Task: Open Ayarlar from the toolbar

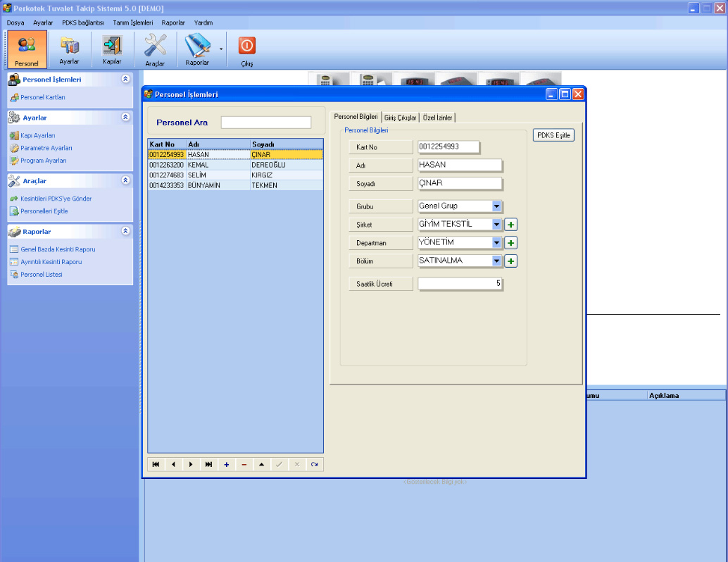Action: 69,50
